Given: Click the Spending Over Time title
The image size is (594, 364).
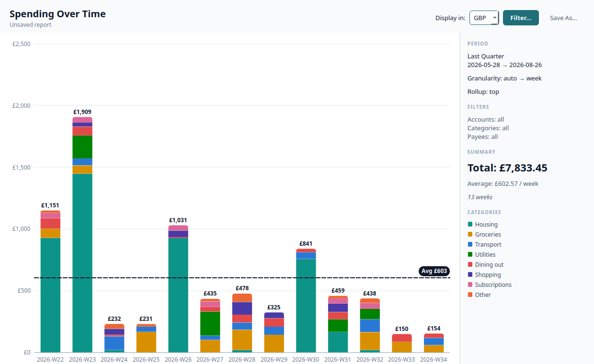Looking at the screenshot, I should (57, 14).
